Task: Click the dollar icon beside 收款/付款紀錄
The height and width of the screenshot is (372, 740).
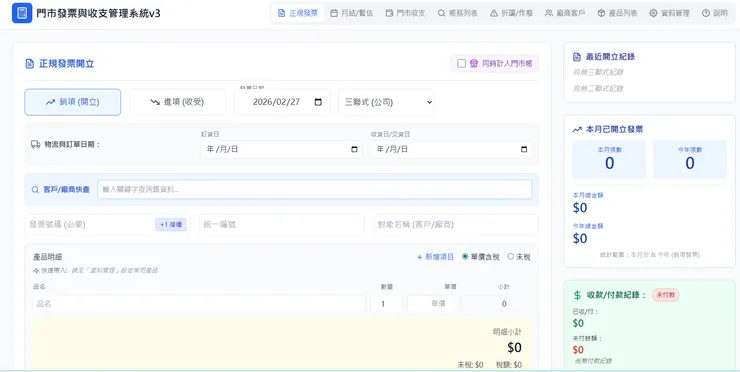Action: [577, 295]
